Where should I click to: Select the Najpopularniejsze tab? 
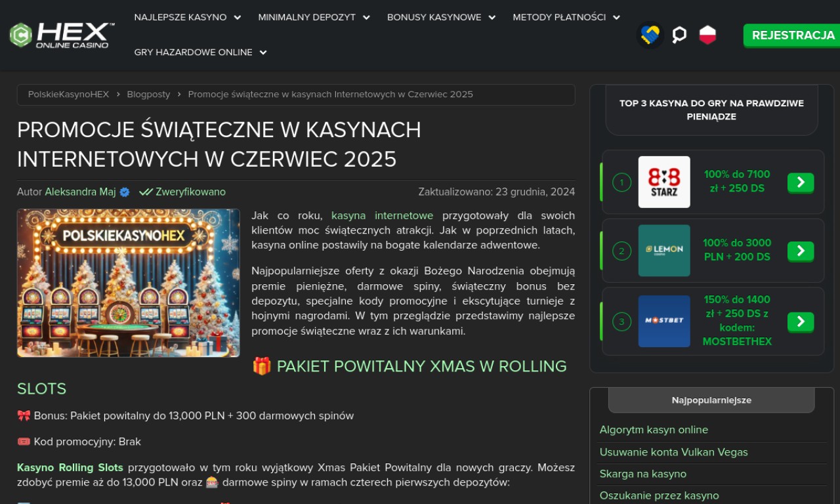[x=711, y=400]
